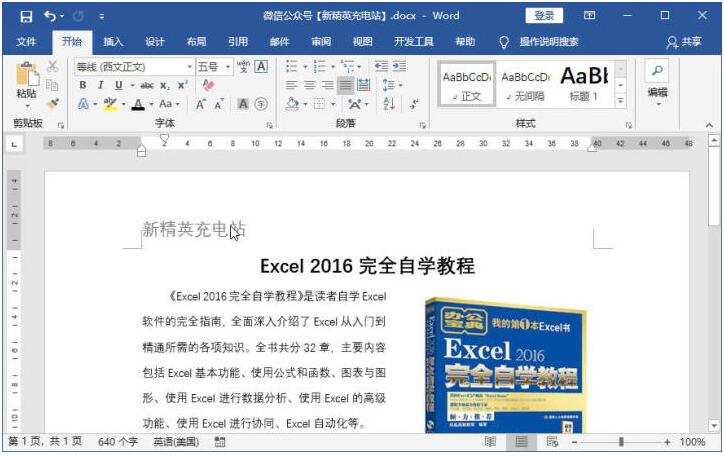Click the phonetic guide 文 icon
The width and height of the screenshot is (724, 456).
tap(243, 66)
